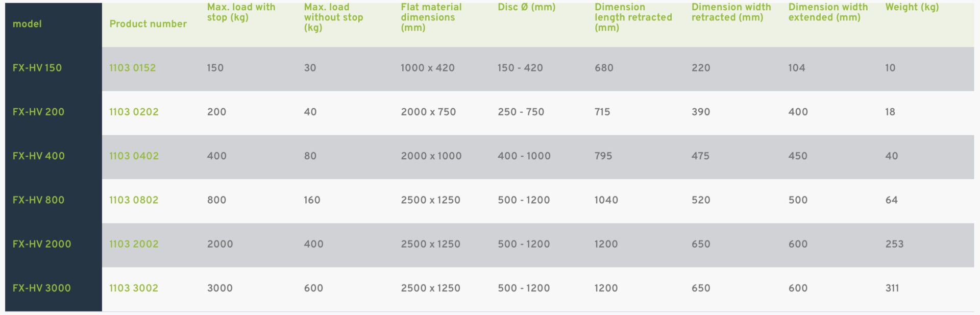Open the 1103 3002 product link
Image resolution: width=980 pixels, height=315 pixels.
pos(134,288)
